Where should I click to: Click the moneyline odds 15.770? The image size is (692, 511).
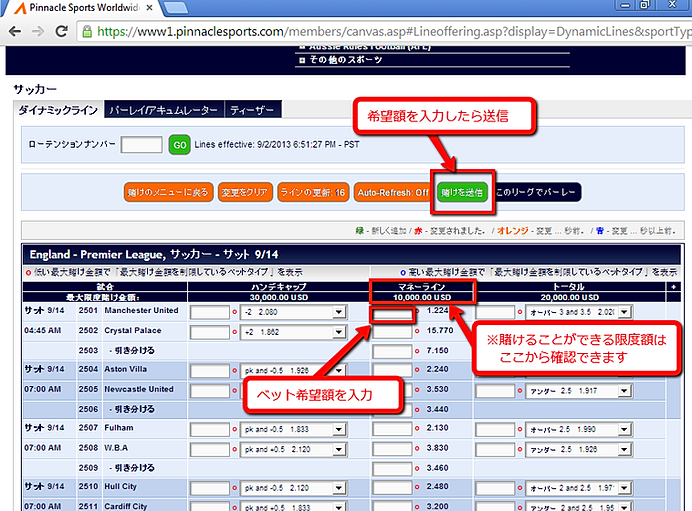pos(440,331)
